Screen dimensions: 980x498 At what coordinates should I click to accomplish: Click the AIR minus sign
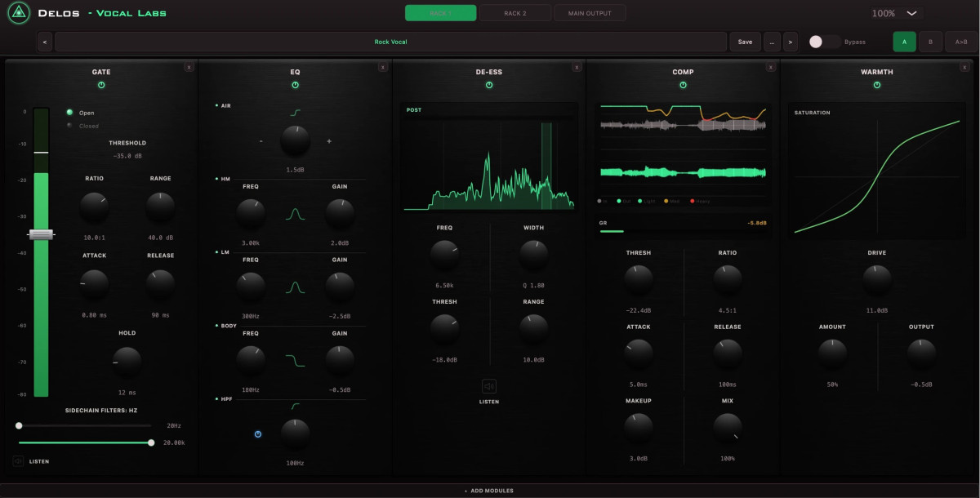pos(261,141)
